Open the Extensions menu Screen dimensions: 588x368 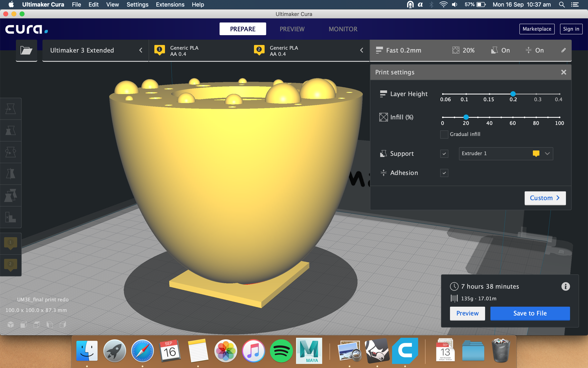170,5
